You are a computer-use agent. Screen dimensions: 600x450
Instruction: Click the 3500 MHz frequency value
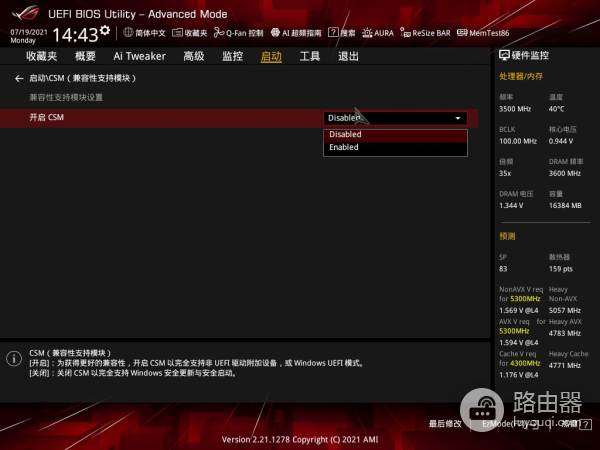pos(515,109)
